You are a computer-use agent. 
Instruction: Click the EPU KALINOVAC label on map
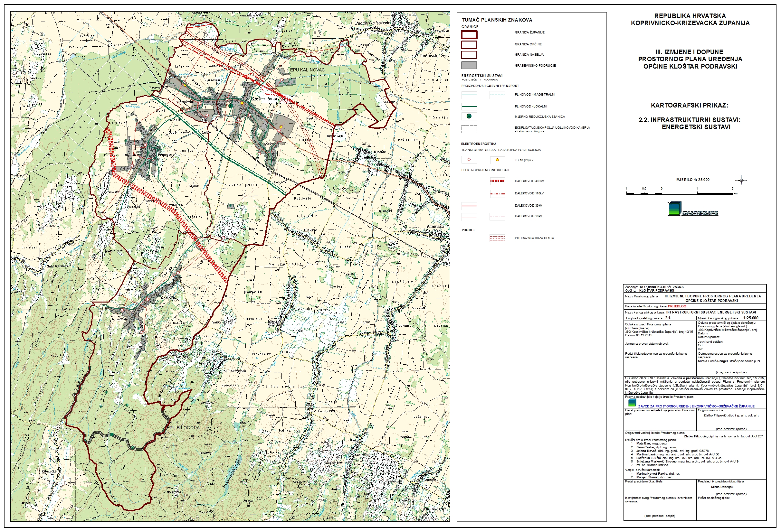pyautogui.click(x=307, y=70)
